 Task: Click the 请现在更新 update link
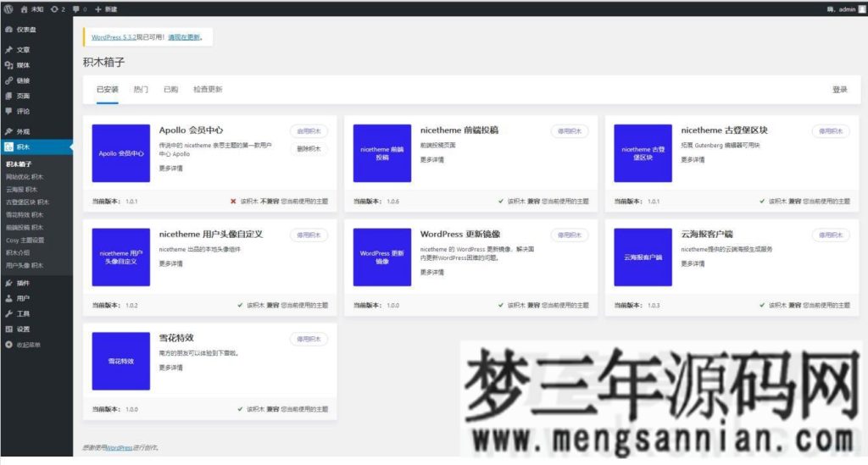184,37
